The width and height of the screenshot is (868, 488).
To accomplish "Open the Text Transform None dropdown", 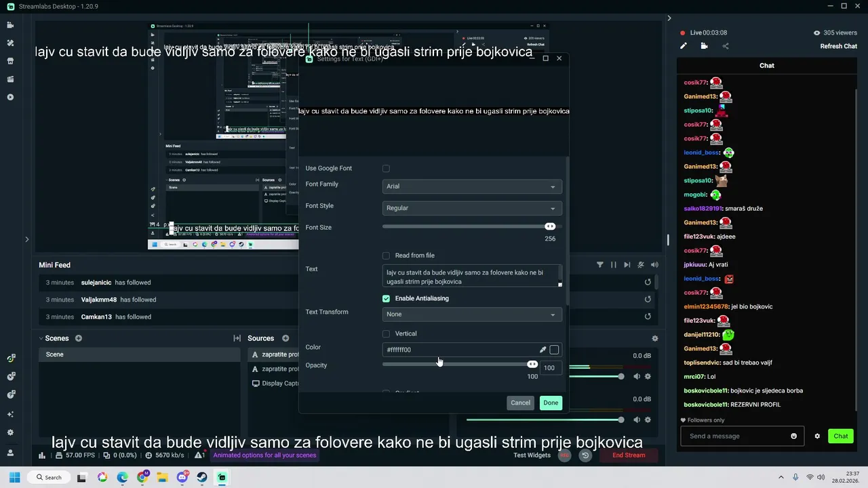I will click(x=472, y=314).
